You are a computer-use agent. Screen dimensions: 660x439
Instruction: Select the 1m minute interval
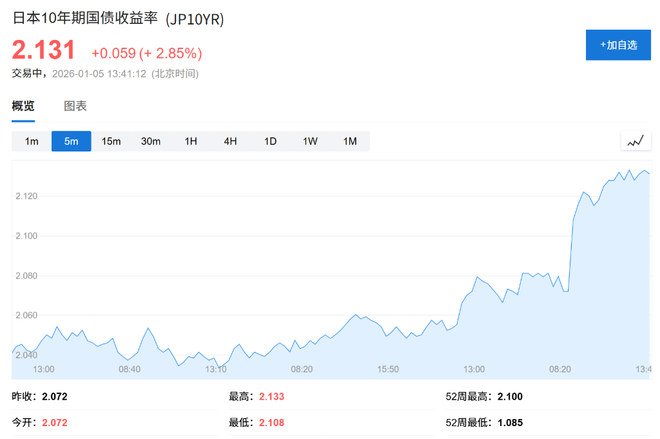pyautogui.click(x=32, y=141)
